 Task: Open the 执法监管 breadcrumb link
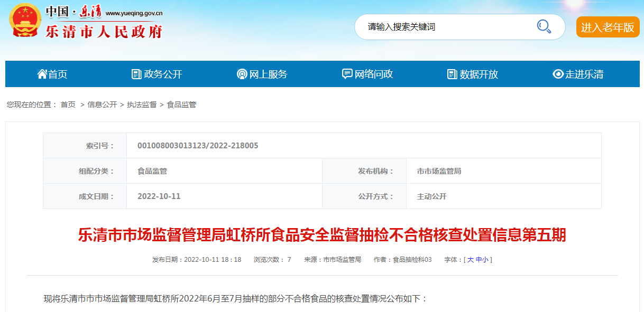pos(142,105)
